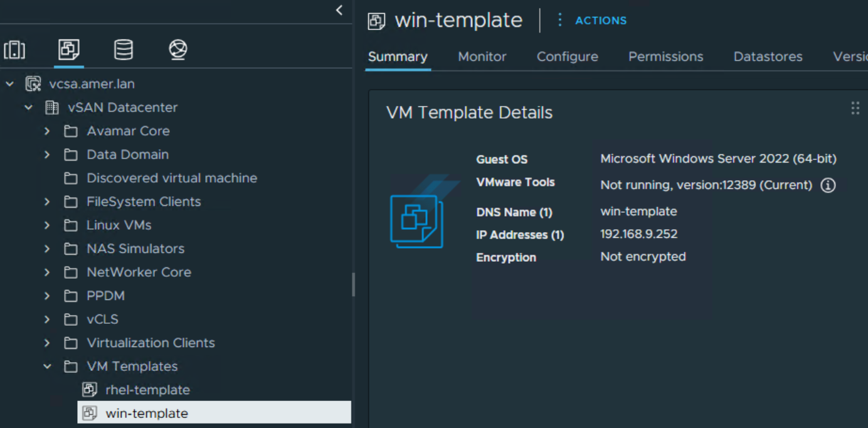
Task: Open the Storage inventory icon
Action: 123,50
